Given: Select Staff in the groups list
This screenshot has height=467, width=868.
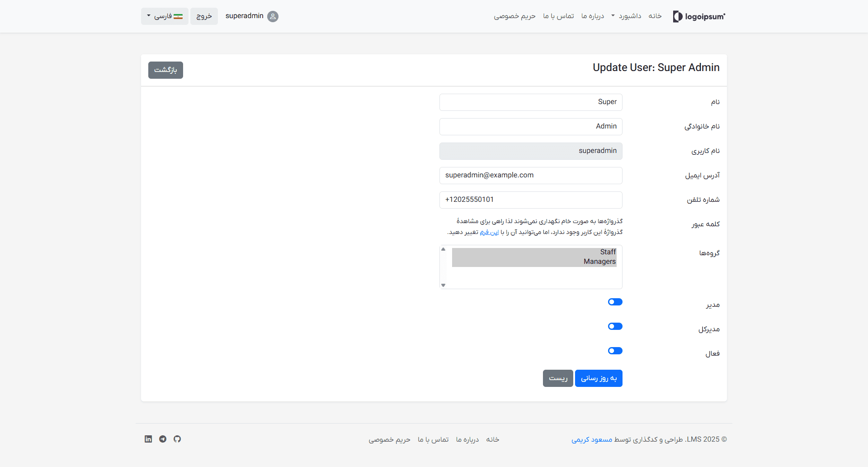Looking at the screenshot, I should [534, 252].
